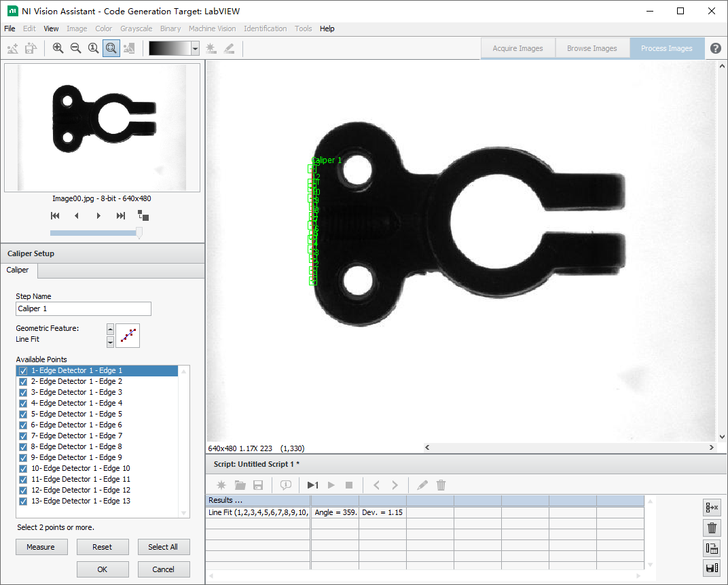
Task: Select the Zoom 1:1 icon
Action: (x=94, y=48)
